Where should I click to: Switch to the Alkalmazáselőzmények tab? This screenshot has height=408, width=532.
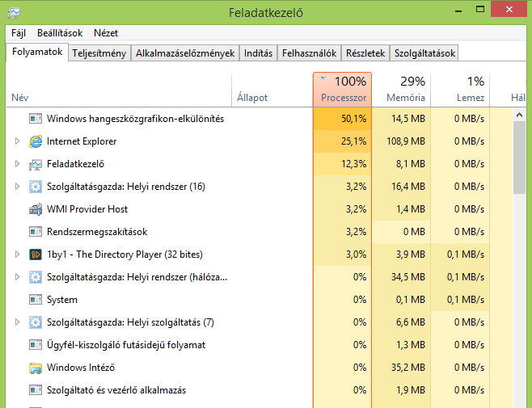[x=185, y=53]
